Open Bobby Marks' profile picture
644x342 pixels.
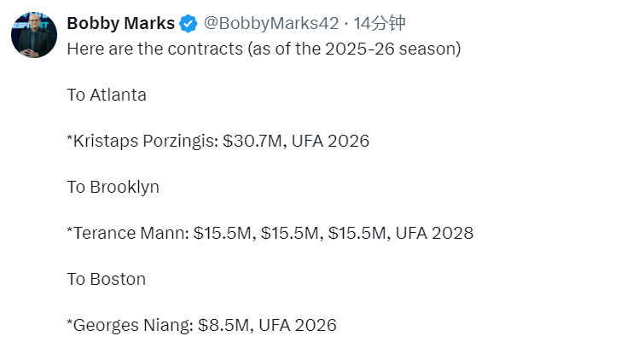(x=34, y=35)
